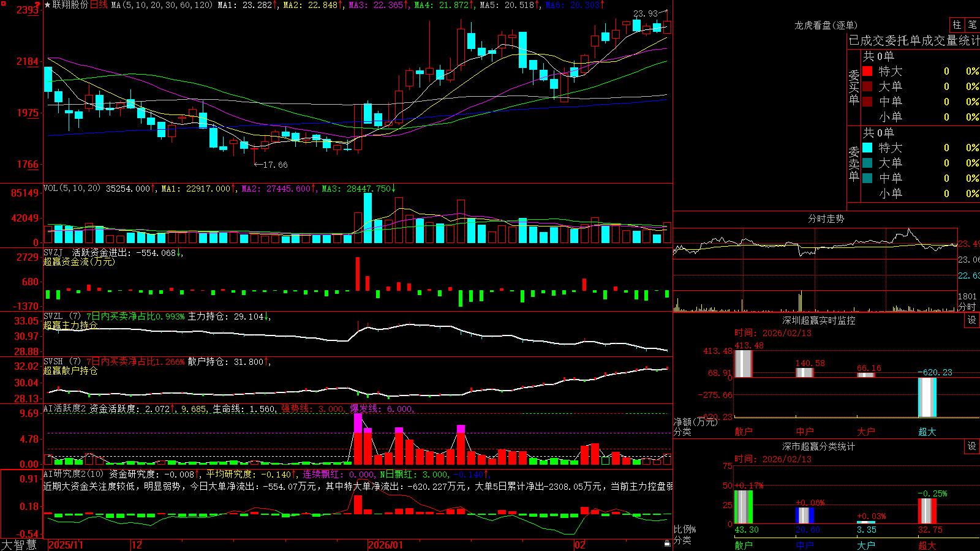Switch to 柱 bar view in 龙虎看盘

pos(957,24)
